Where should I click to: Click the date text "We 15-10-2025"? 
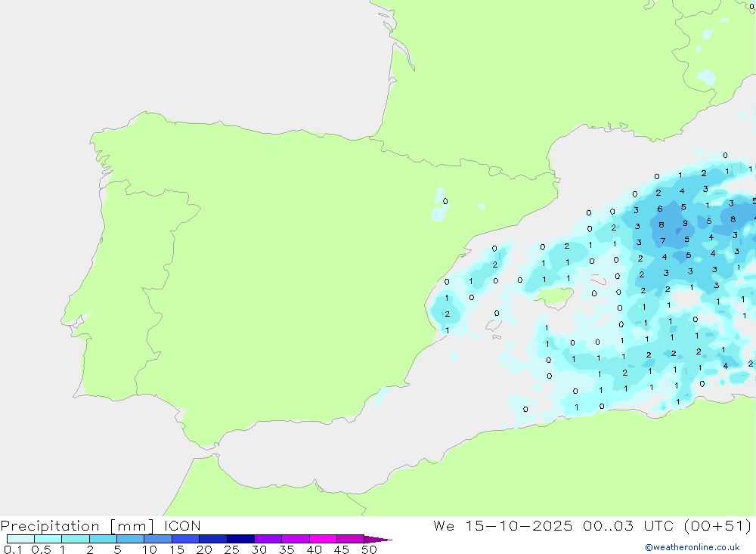pos(503,526)
